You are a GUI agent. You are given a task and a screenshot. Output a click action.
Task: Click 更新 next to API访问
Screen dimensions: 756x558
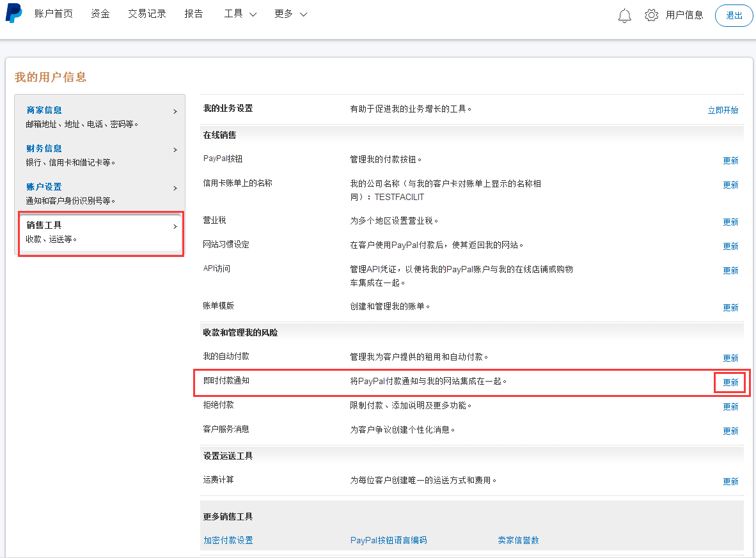point(730,270)
